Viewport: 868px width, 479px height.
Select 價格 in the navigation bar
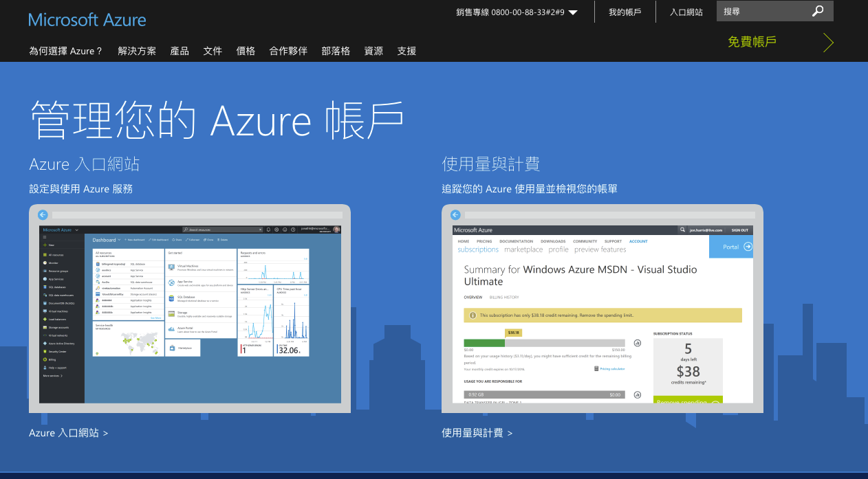pos(246,51)
